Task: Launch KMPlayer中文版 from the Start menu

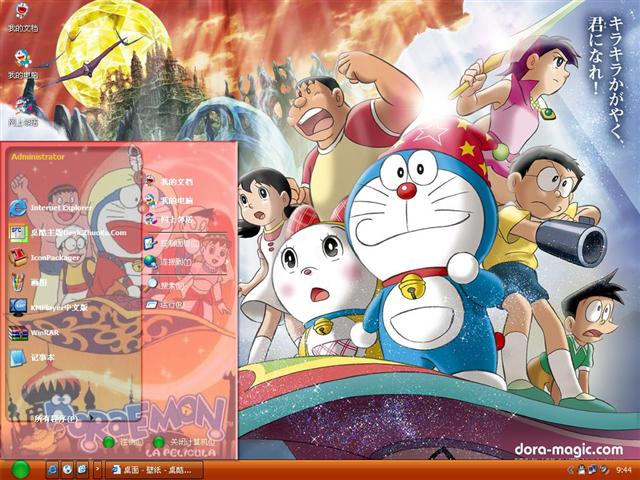Action: 49,307
